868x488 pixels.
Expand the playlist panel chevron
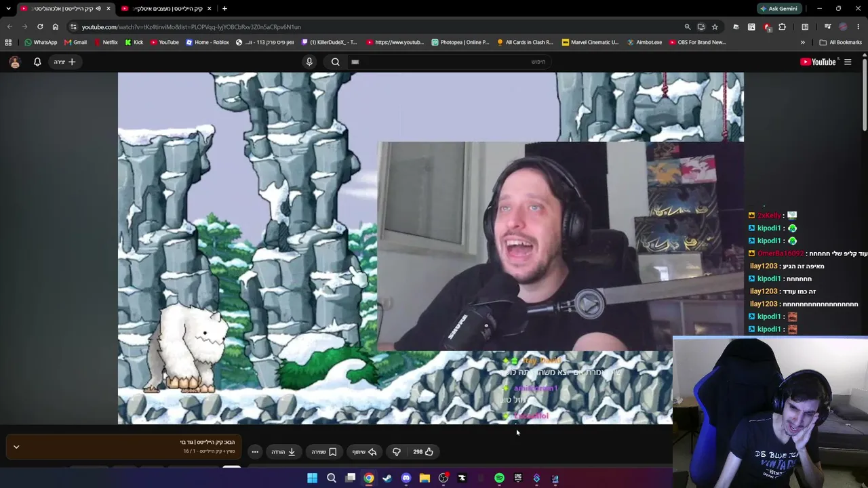click(16, 447)
